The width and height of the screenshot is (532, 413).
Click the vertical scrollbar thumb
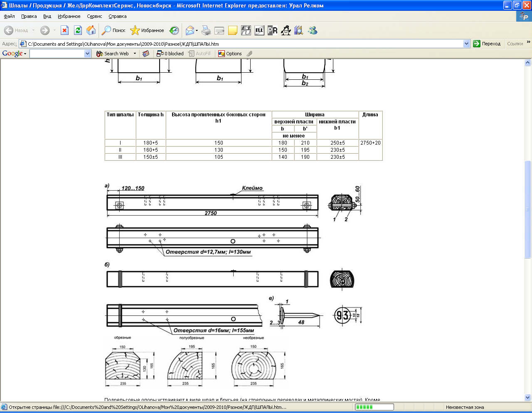(528, 209)
